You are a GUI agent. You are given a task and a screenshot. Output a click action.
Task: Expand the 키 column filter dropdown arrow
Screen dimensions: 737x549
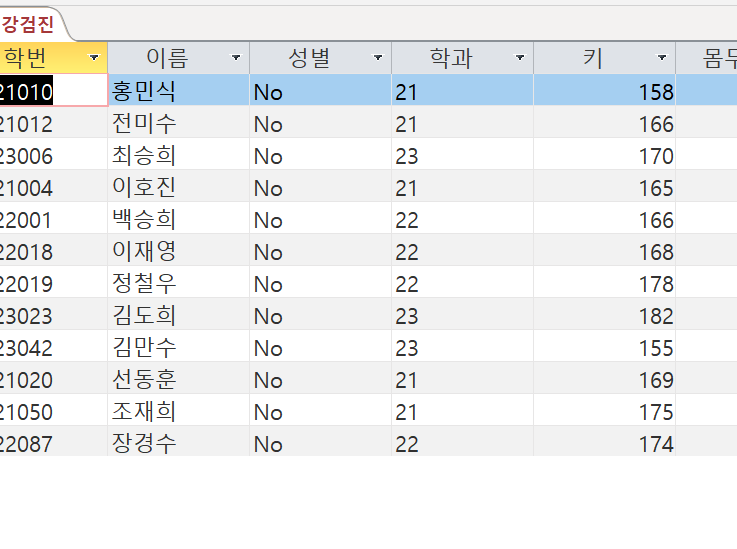[x=662, y=58]
